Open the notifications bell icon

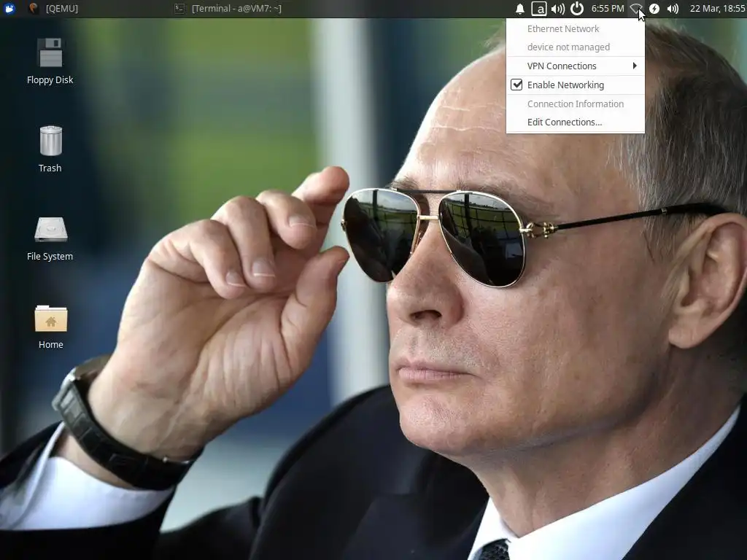coord(520,9)
